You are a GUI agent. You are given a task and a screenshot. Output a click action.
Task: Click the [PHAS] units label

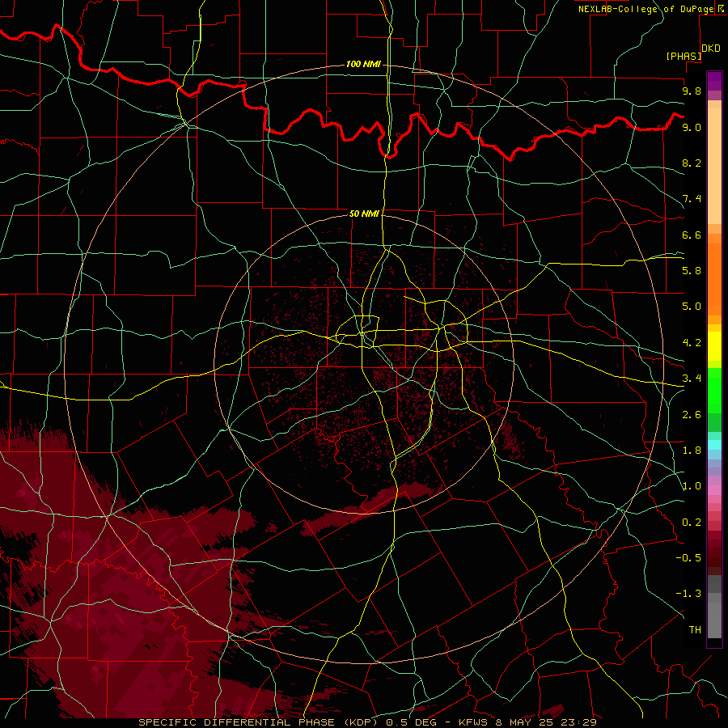pyautogui.click(x=684, y=57)
